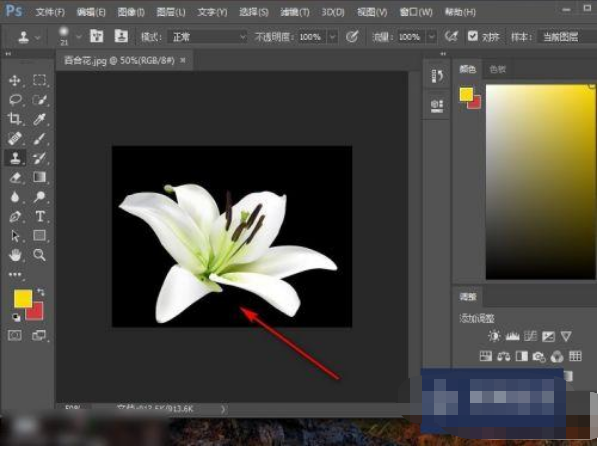The height and width of the screenshot is (449, 598).
Task: Open the Sample source dropdown
Action: (566, 37)
